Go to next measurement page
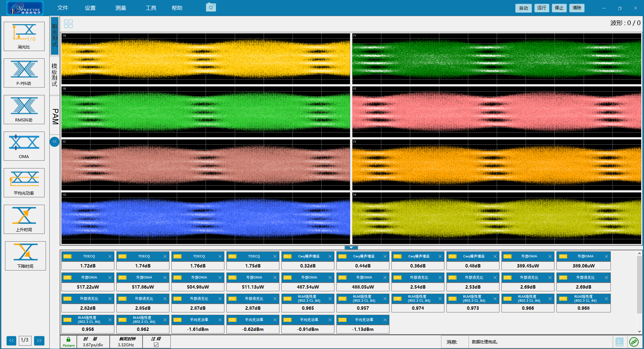 [39, 340]
